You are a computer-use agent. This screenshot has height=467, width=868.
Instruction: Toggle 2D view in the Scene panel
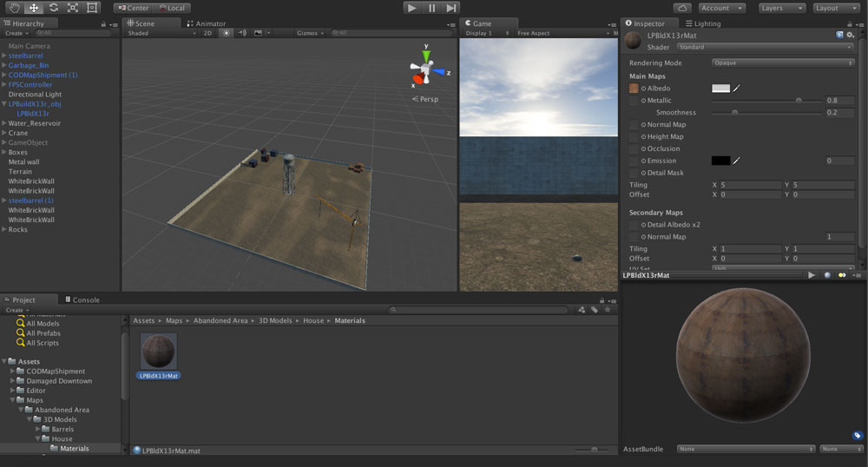point(207,33)
